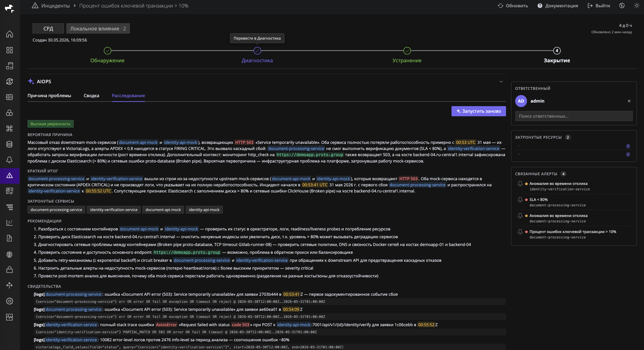Open the lock security icon in sidebar
Screen dimensions: 644x350
point(9,270)
